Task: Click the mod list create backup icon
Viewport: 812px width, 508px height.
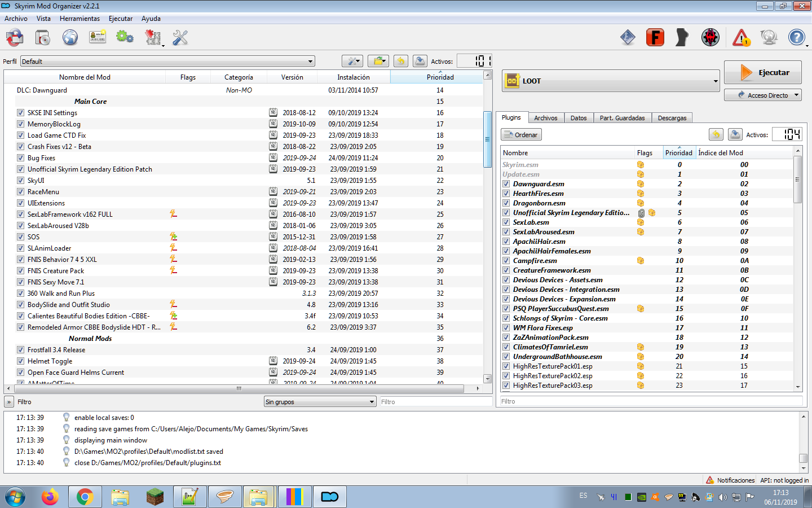Action: coord(420,61)
